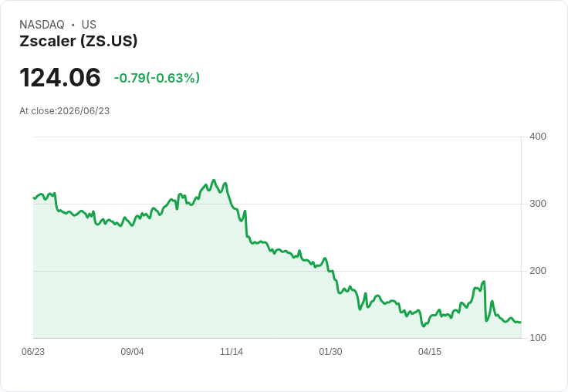Click the 01/30 x-axis date label

330,351
